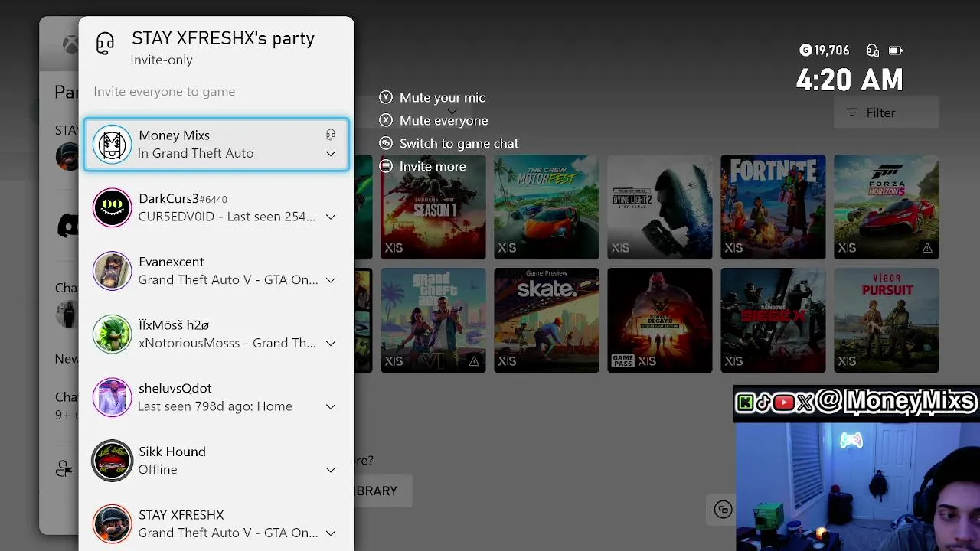
Task: Click the TikTok icon in the stream overlay
Action: click(x=763, y=403)
